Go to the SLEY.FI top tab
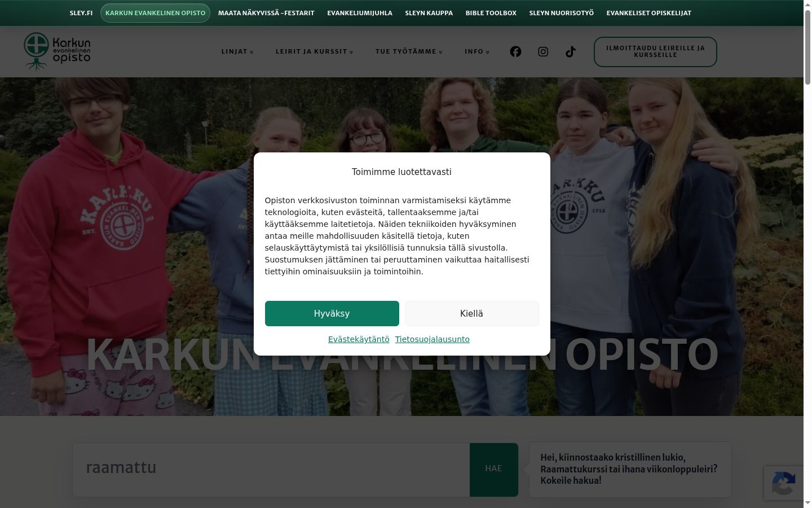This screenshot has width=812, height=508. pyautogui.click(x=81, y=13)
